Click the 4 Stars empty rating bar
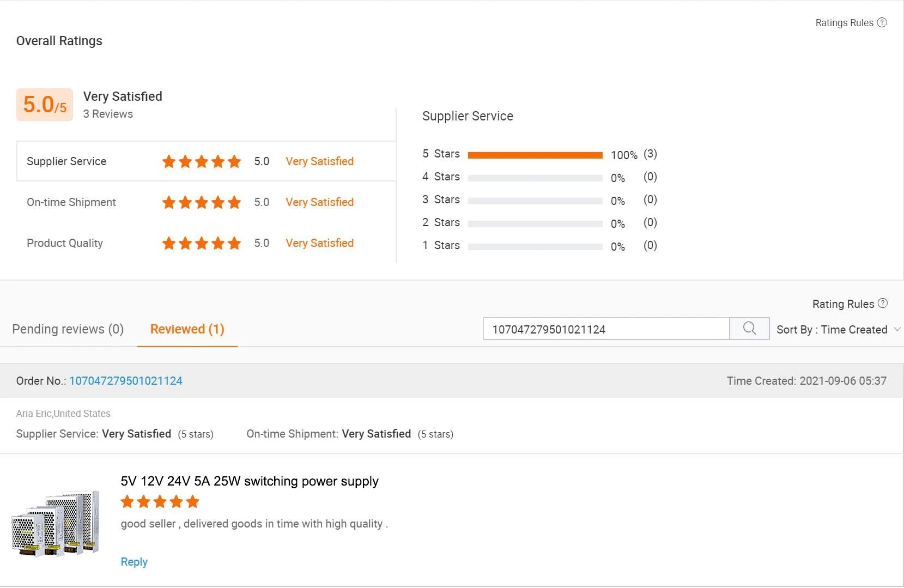 pos(535,178)
